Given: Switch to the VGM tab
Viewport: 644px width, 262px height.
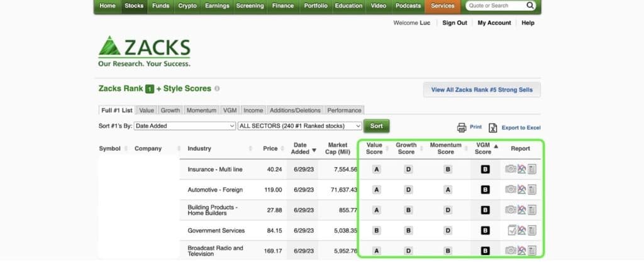Looking at the screenshot, I should tap(230, 111).
